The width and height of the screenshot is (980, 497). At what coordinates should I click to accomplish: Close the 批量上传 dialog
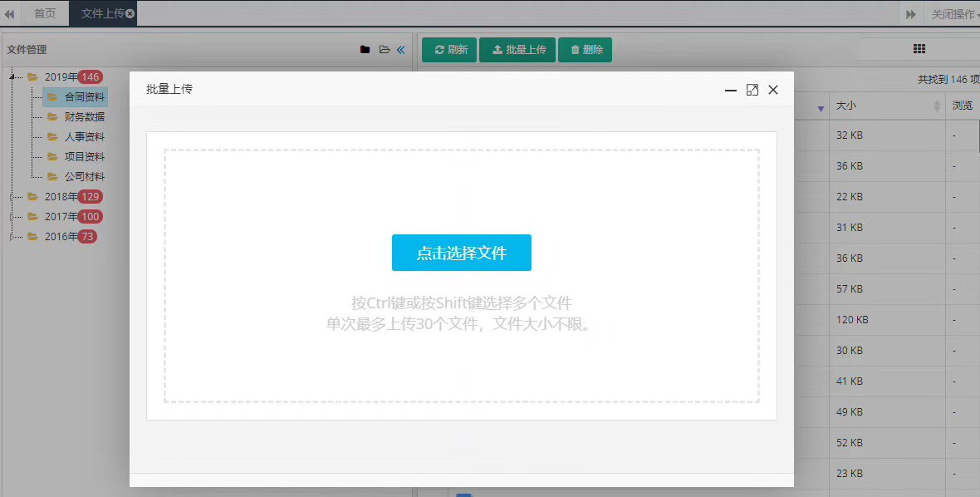point(773,90)
